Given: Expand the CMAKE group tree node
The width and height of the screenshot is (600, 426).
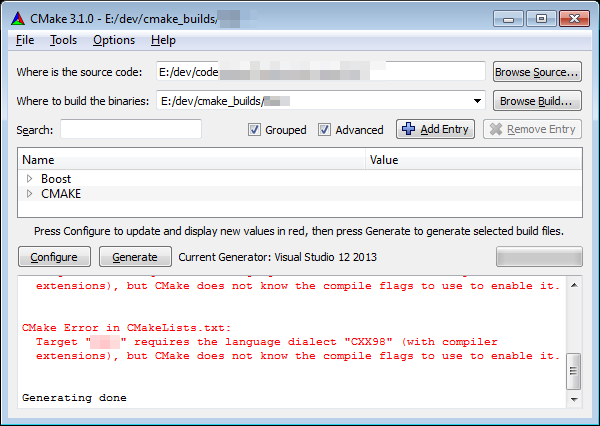Looking at the screenshot, I should point(30,193).
